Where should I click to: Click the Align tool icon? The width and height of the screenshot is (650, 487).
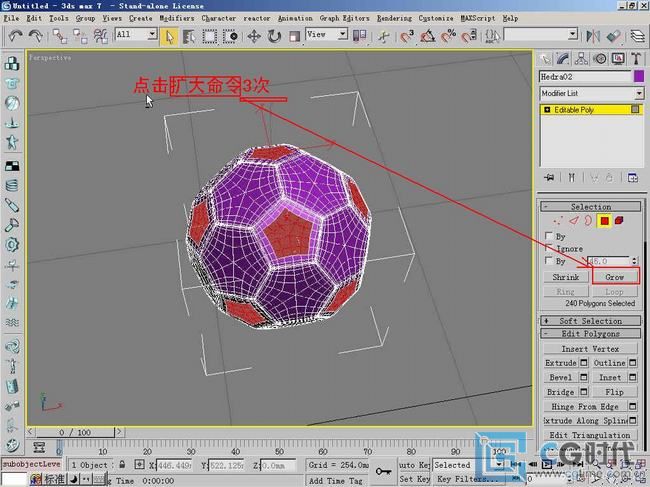614,36
